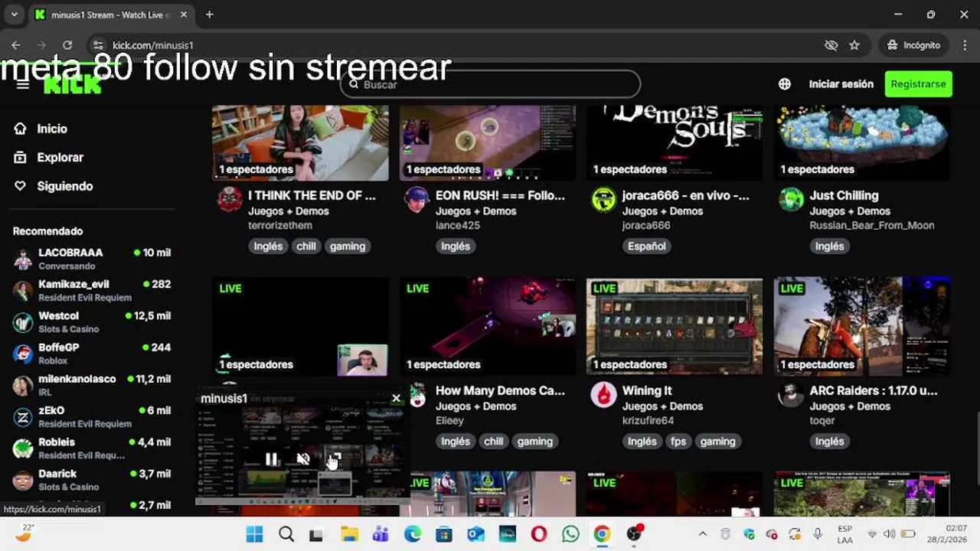Open the Chrome three-dot menu
This screenshot has height=551, width=980.
pos(964,45)
